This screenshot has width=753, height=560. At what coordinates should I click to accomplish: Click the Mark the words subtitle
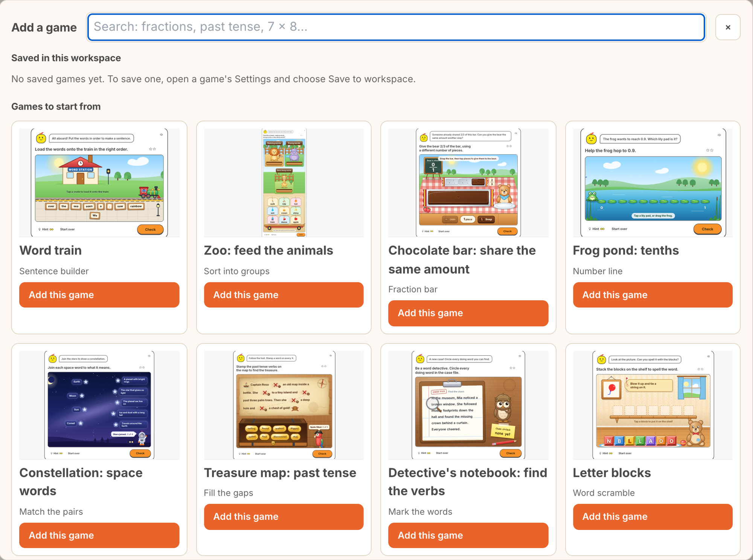click(x=420, y=511)
